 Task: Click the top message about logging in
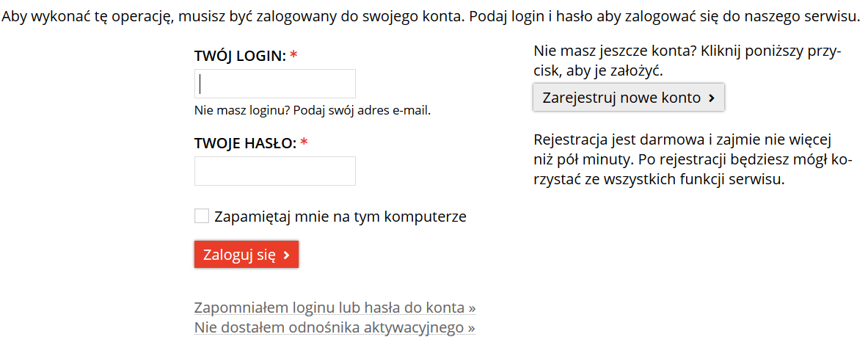431,16
